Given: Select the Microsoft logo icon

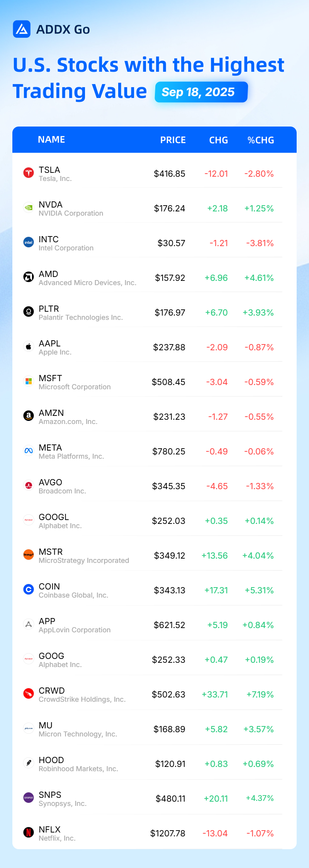Looking at the screenshot, I should 29,381.
